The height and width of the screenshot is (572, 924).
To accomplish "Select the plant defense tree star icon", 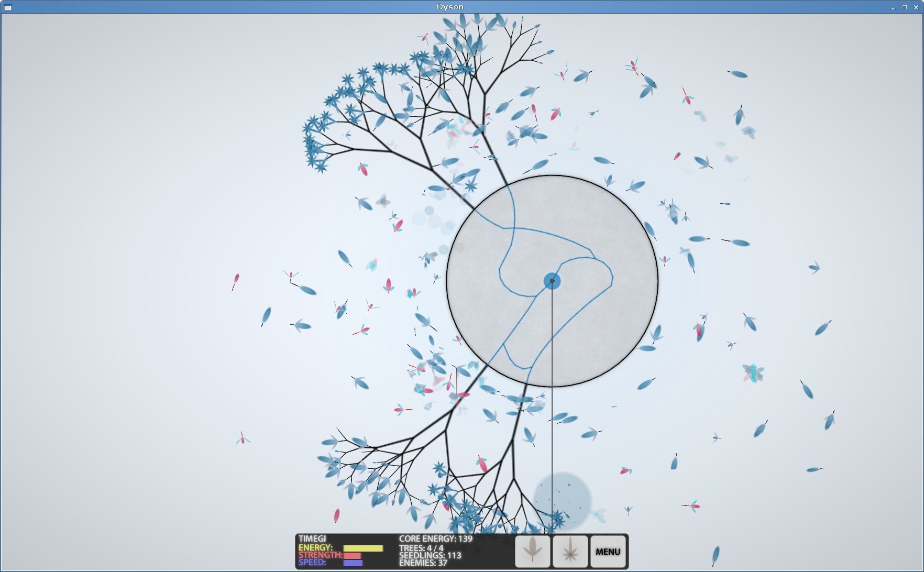I will [570, 552].
